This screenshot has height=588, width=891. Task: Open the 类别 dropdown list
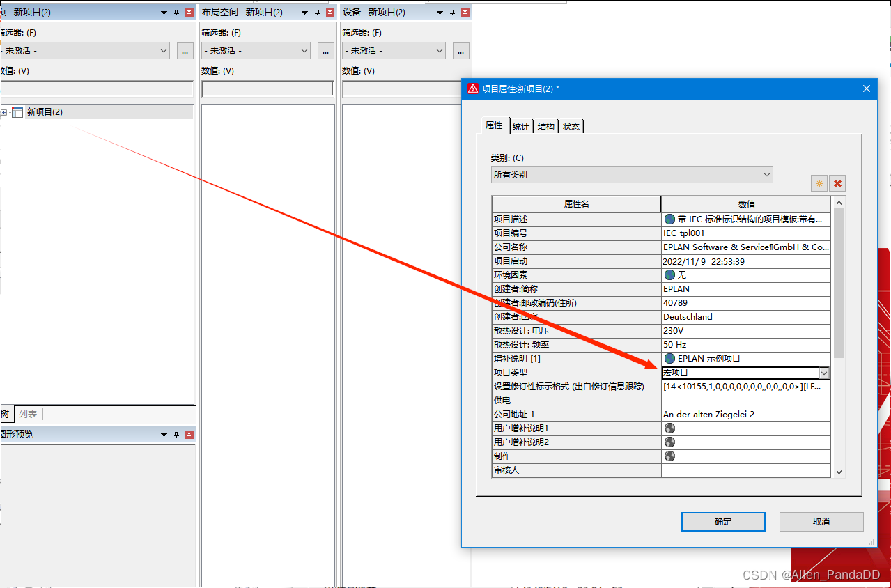click(766, 174)
